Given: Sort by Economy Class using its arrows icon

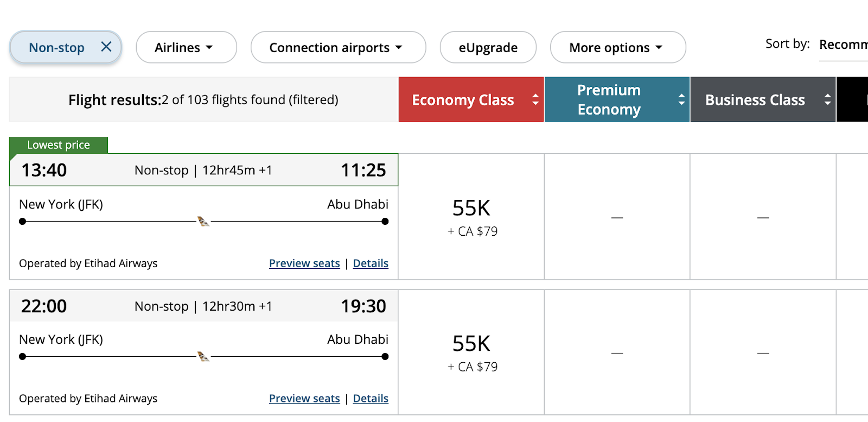Looking at the screenshot, I should tap(535, 99).
